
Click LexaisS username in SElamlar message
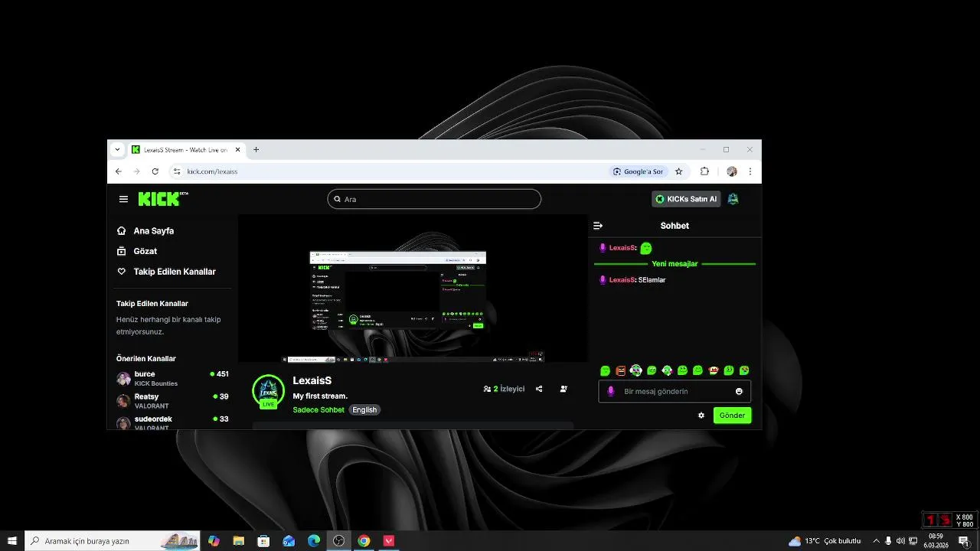(622, 280)
